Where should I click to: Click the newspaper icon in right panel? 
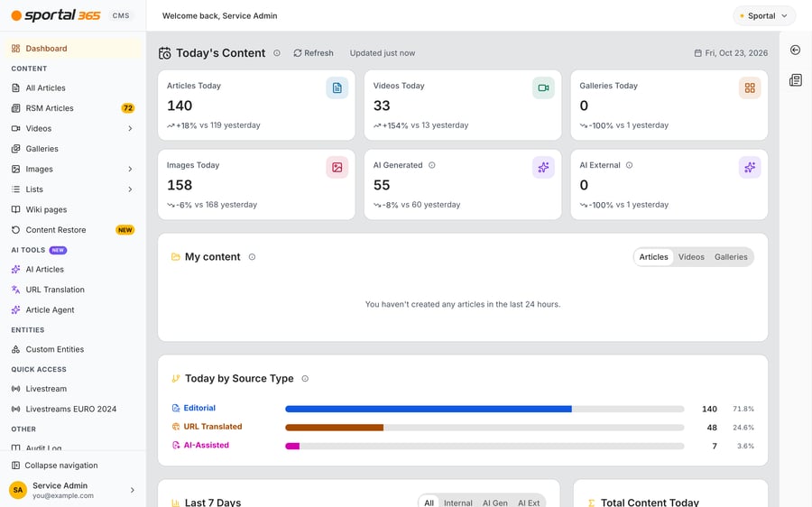[796, 79]
